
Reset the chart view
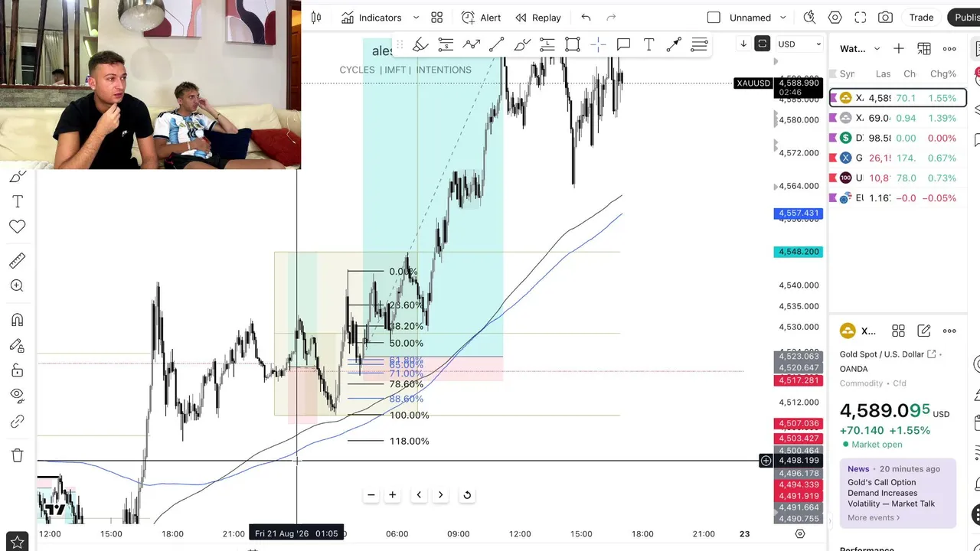(x=467, y=495)
